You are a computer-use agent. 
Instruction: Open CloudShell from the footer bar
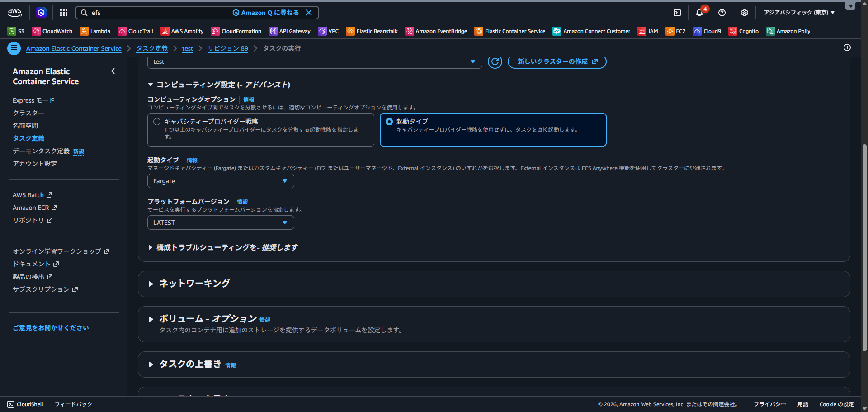pyautogui.click(x=26, y=404)
